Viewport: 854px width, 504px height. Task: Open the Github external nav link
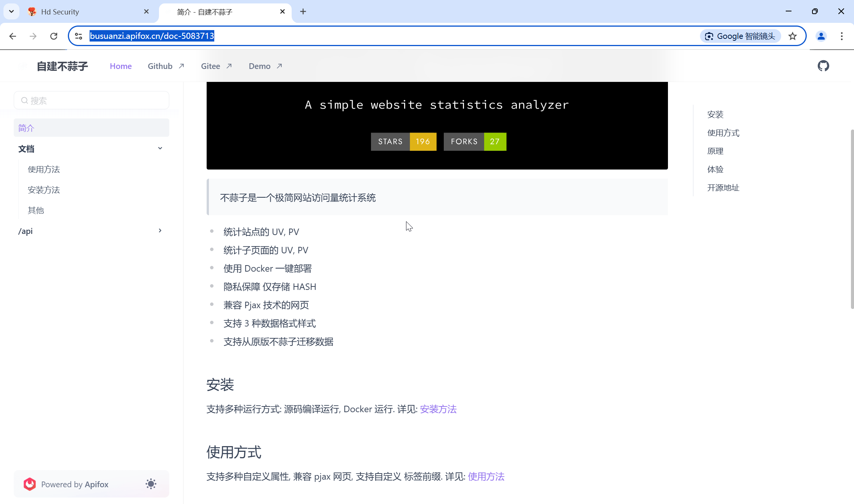click(166, 66)
